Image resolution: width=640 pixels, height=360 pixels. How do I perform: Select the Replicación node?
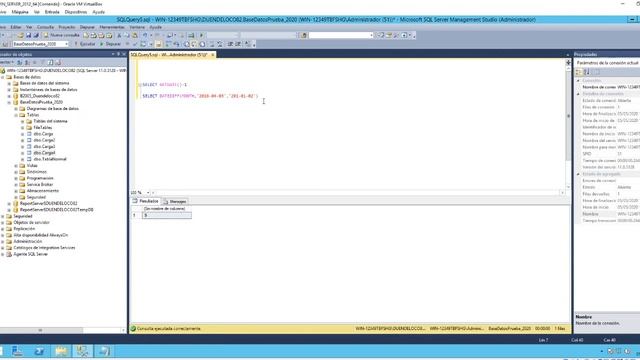coord(24,229)
